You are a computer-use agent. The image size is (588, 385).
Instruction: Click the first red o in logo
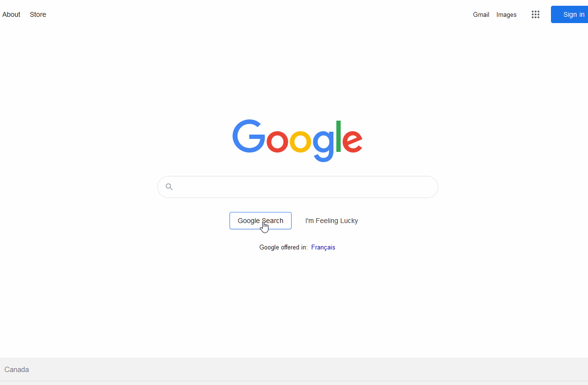(277, 141)
